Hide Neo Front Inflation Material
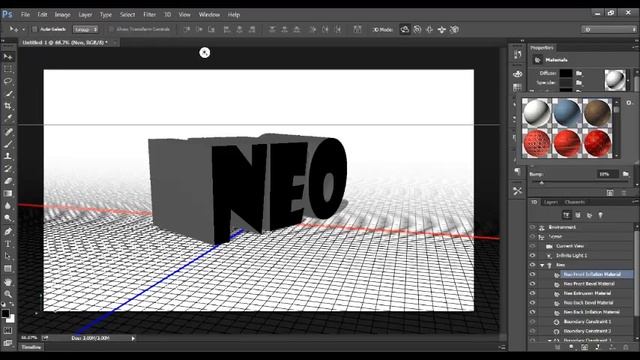 (x=532, y=274)
